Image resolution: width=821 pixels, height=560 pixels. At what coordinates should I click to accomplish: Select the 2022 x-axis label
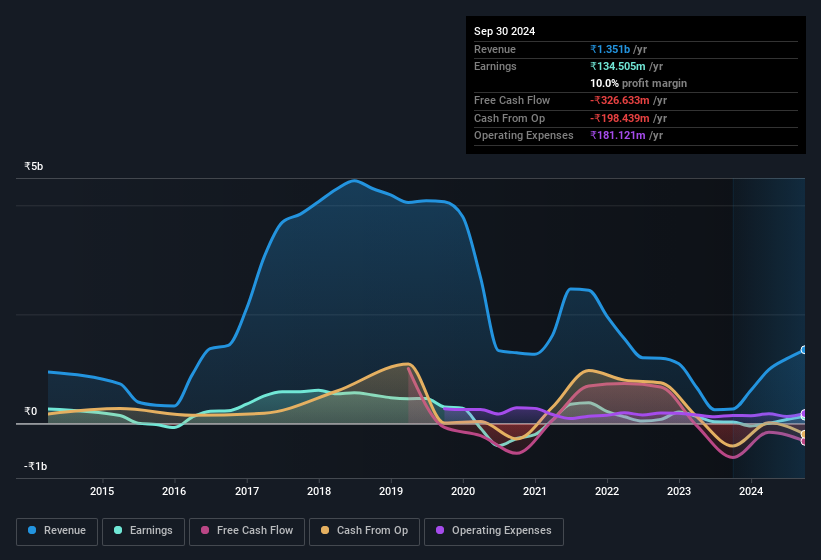(607, 491)
